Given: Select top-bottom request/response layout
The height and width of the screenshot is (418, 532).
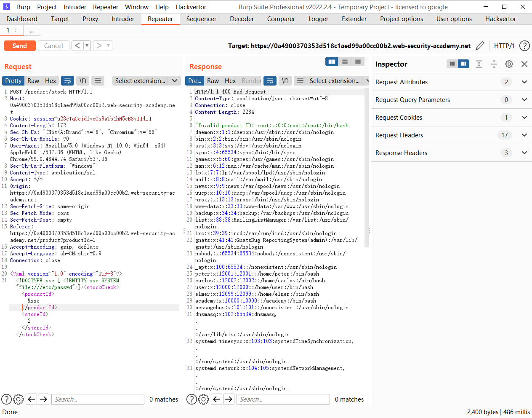Looking at the screenshot, I should pos(345,62).
